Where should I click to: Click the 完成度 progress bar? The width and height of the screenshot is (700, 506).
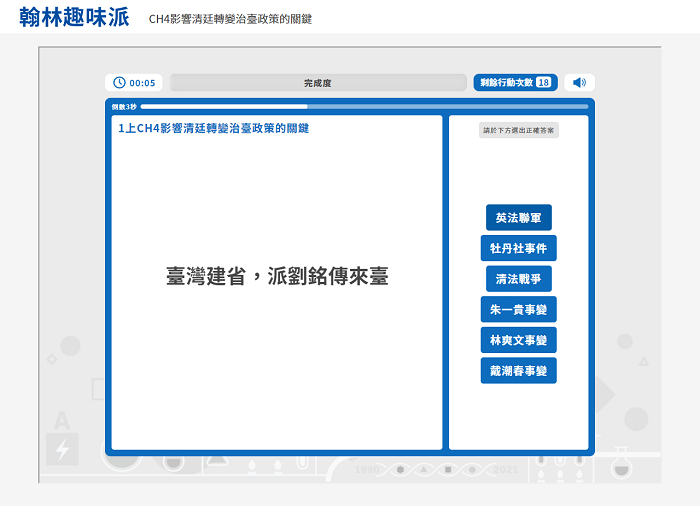click(318, 83)
